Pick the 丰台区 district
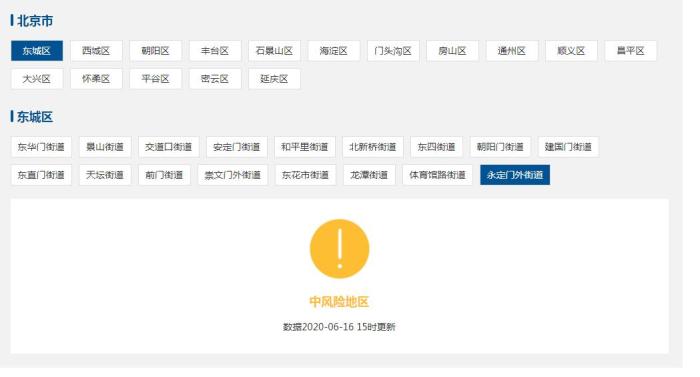Image resolution: width=700 pixels, height=377 pixels. tap(215, 51)
